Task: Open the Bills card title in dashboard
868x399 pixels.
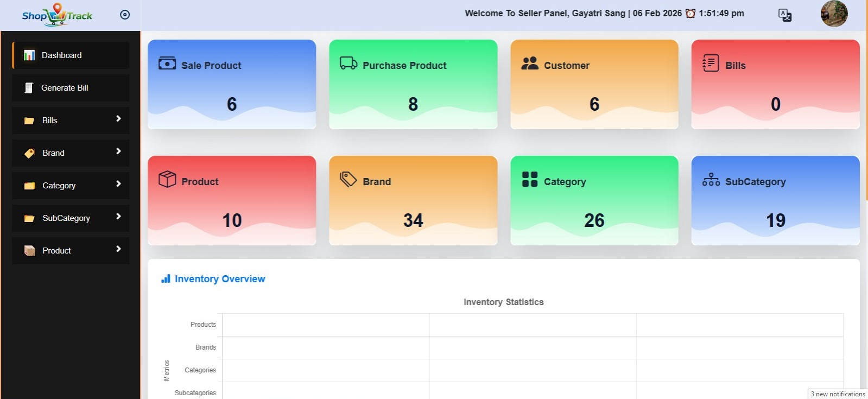Action: 736,66
